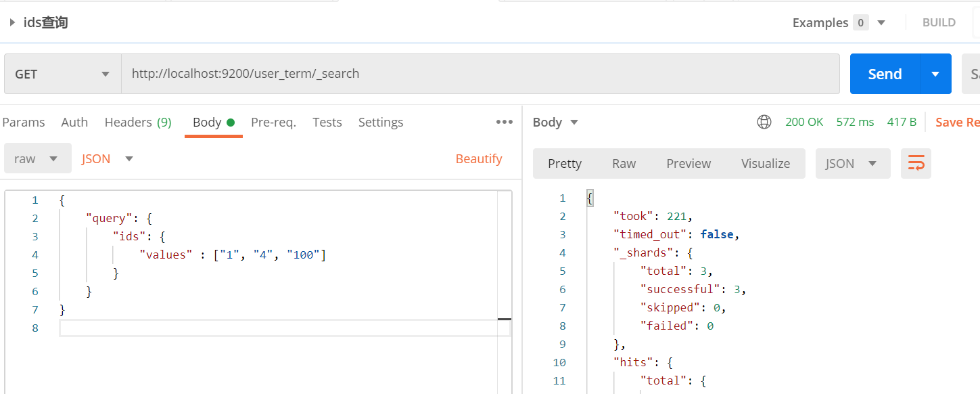The width and height of the screenshot is (980, 394).
Task: Toggle response word wrap icon
Action: click(916, 164)
